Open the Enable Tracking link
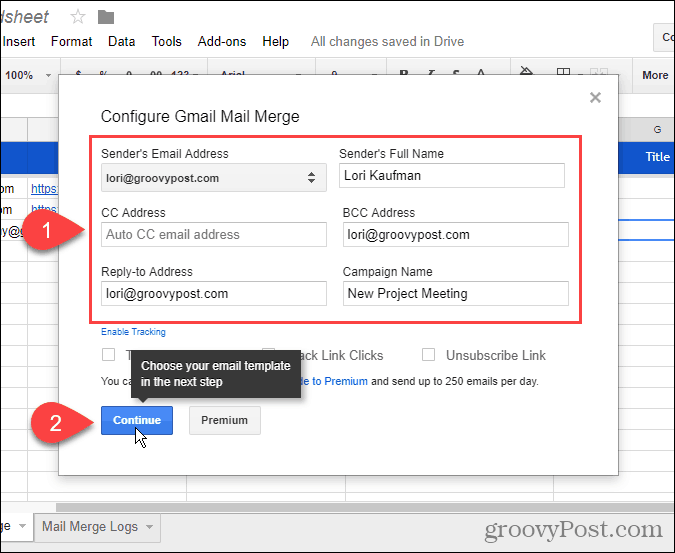 coord(133,332)
